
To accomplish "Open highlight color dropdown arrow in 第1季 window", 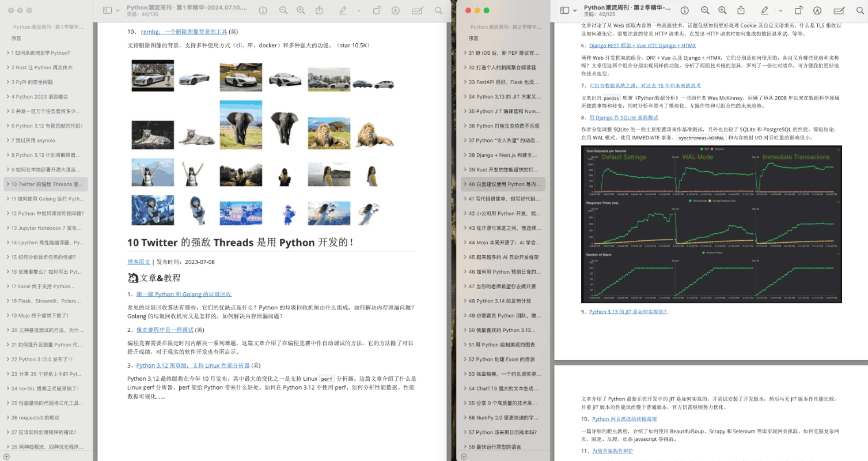I will click(359, 10).
